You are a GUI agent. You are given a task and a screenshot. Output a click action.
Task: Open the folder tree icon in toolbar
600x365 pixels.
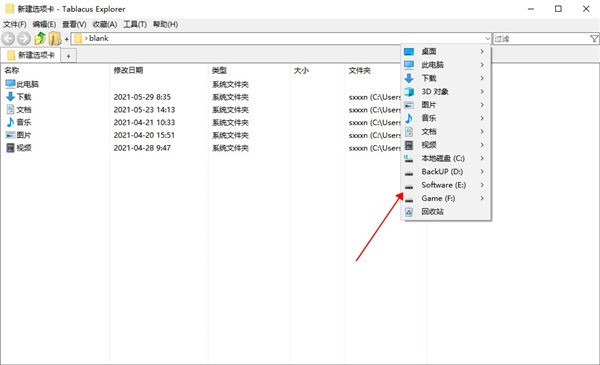pos(55,38)
